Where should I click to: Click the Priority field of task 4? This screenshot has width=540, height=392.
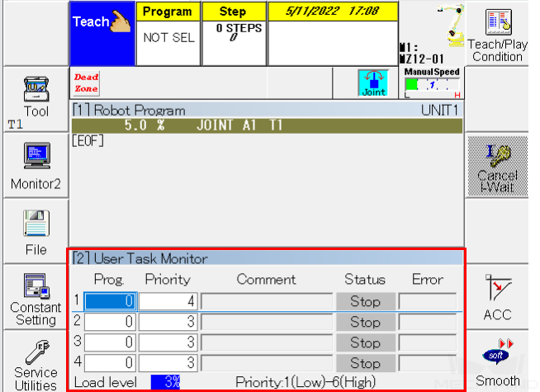click(x=168, y=363)
